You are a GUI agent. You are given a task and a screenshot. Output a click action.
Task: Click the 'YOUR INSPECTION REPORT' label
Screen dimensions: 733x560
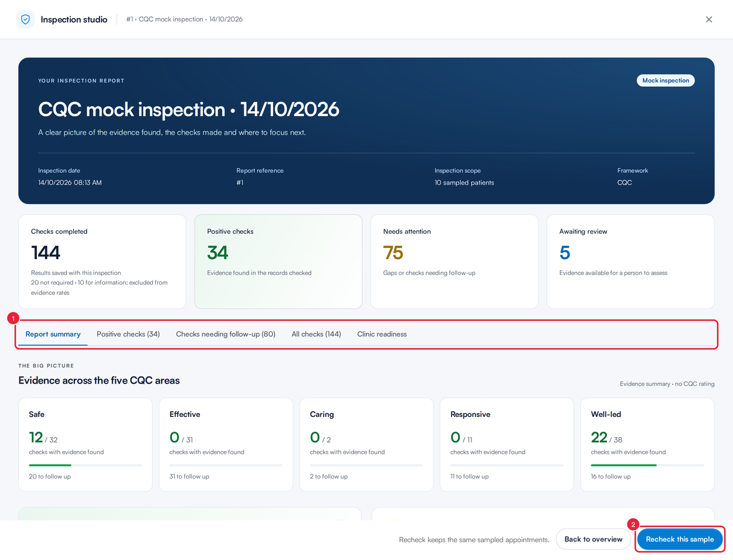click(82, 81)
